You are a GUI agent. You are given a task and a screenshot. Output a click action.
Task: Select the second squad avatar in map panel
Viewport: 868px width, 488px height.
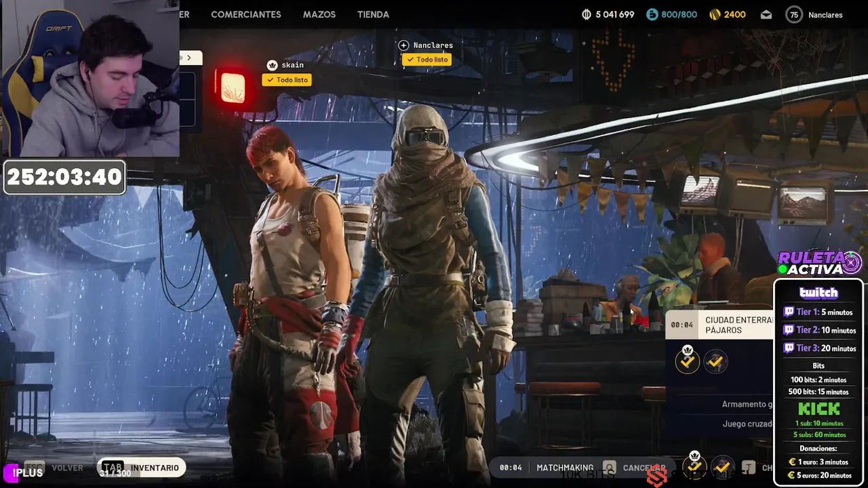click(715, 362)
